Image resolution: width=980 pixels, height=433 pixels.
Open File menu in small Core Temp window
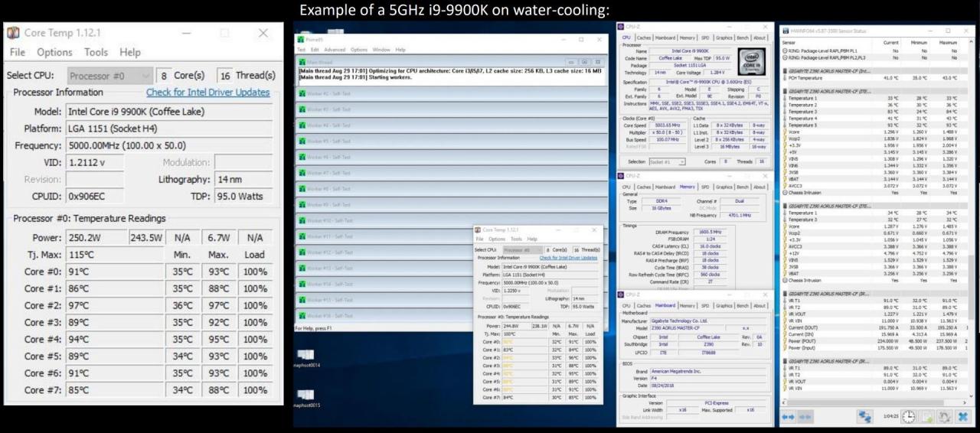pyautogui.click(x=479, y=239)
